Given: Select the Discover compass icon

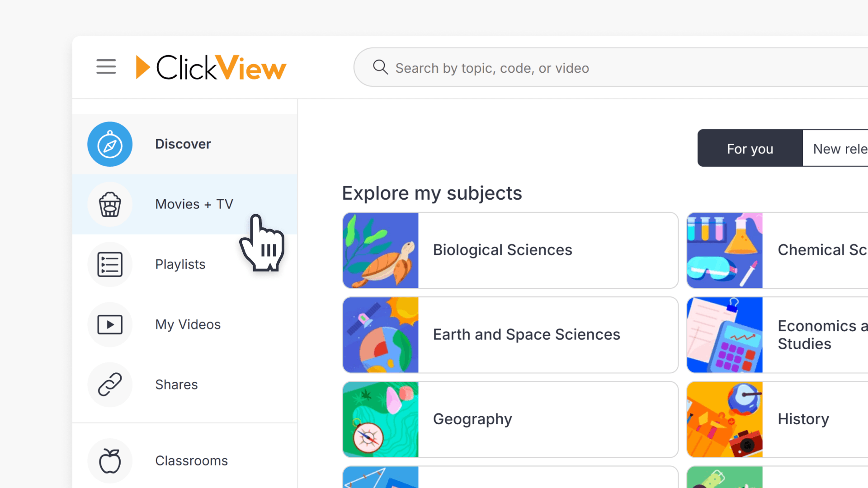Looking at the screenshot, I should [110, 144].
